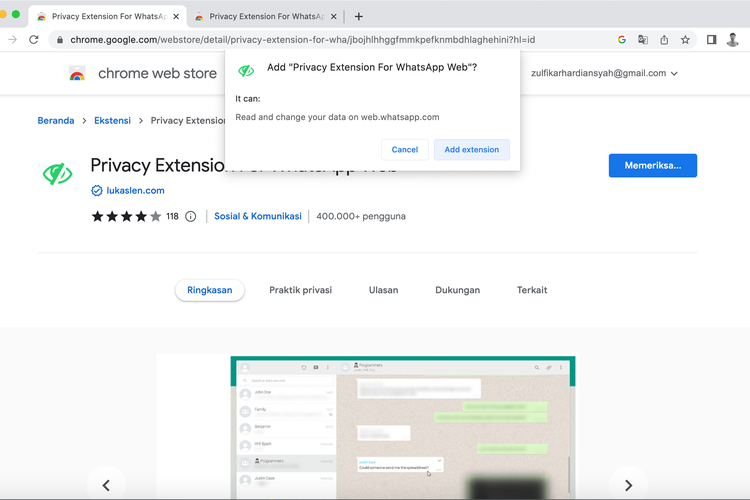Open the Ulasan tab
Screen dimensions: 750x500
(383, 290)
